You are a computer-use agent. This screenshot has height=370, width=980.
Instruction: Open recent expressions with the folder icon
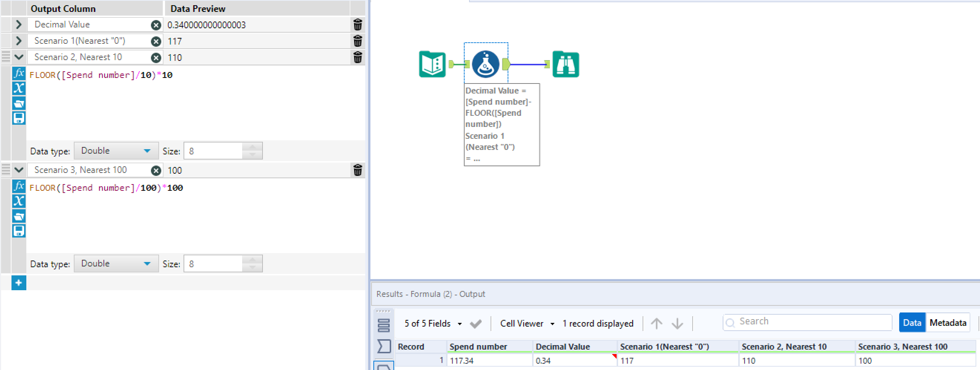point(19,103)
